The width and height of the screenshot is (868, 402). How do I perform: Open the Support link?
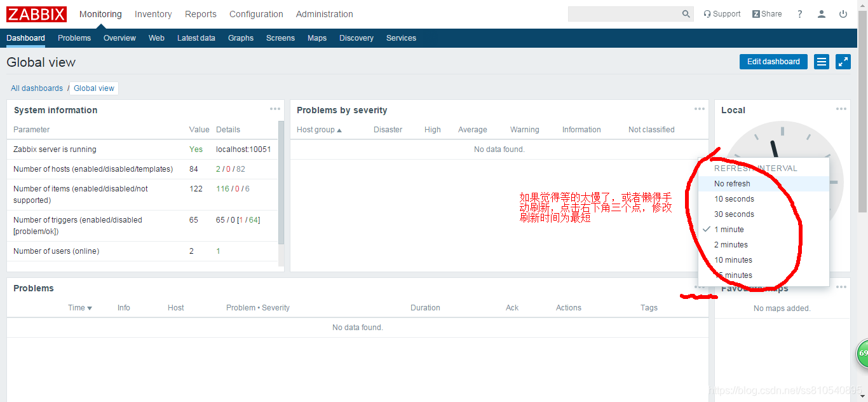tap(722, 14)
